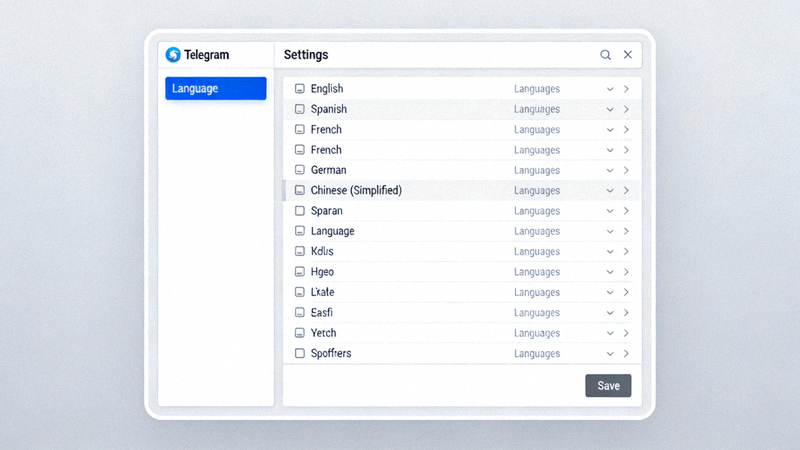800x450 pixels.
Task: Click the icon beside English
Action: click(300, 89)
